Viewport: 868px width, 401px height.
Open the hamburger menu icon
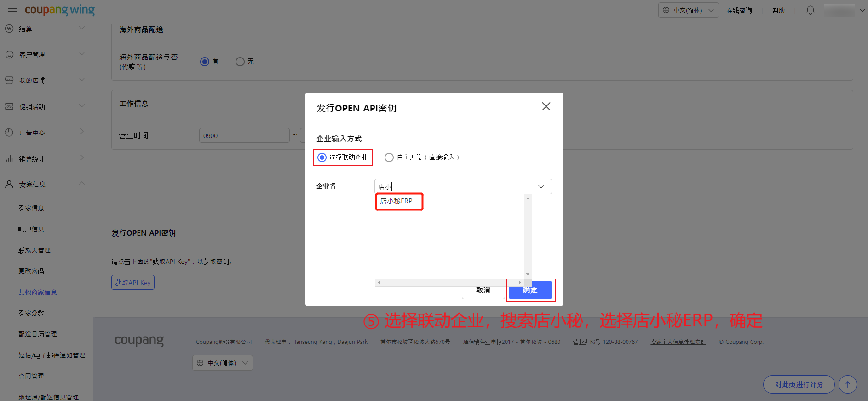pos(12,11)
